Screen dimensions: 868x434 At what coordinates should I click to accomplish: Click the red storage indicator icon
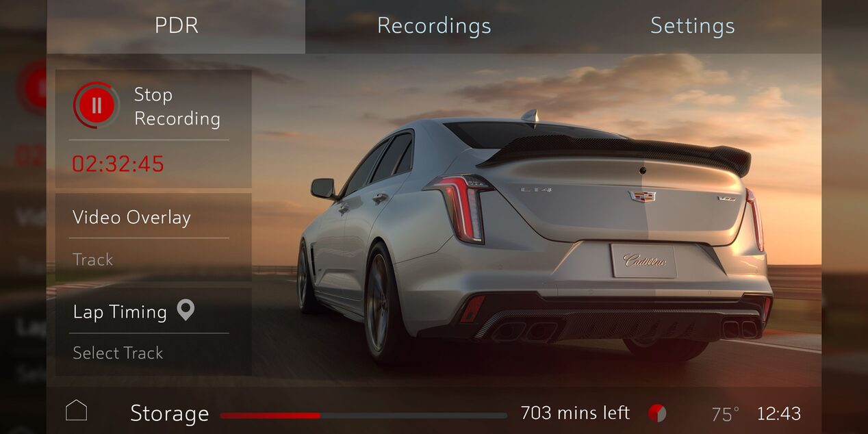(x=659, y=411)
